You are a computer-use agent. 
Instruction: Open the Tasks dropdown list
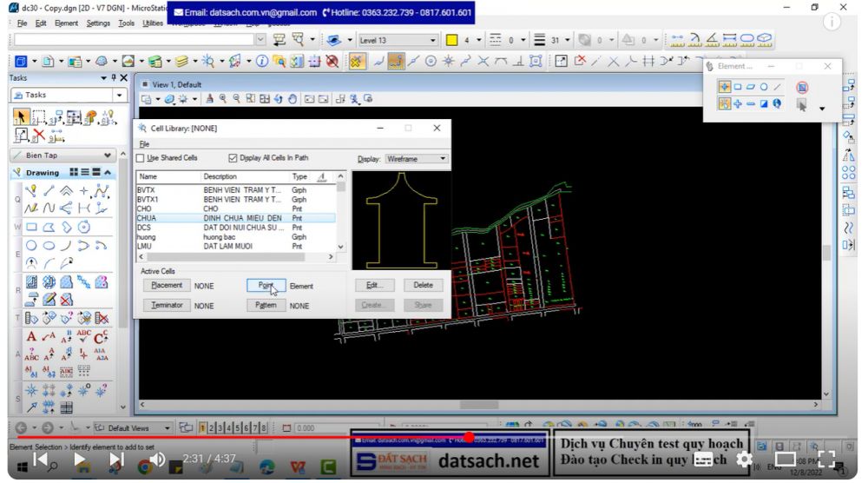pyautogui.click(x=119, y=95)
